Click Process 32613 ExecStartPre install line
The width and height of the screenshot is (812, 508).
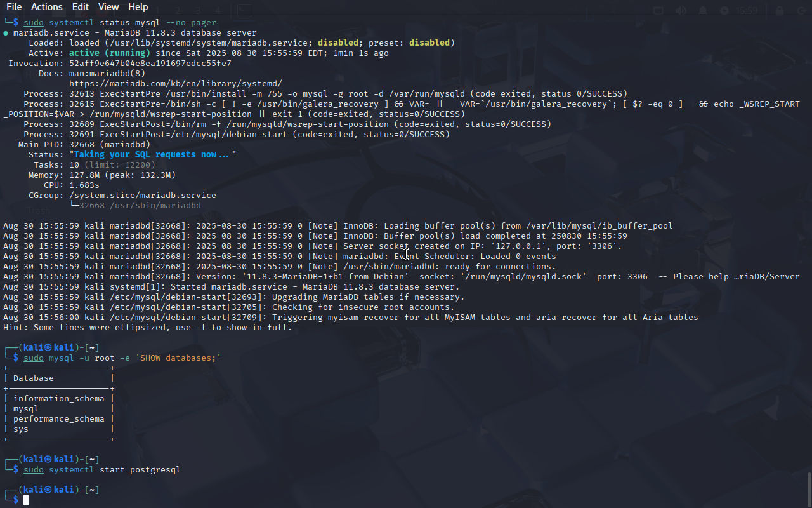pyautogui.click(x=325, y=94)
